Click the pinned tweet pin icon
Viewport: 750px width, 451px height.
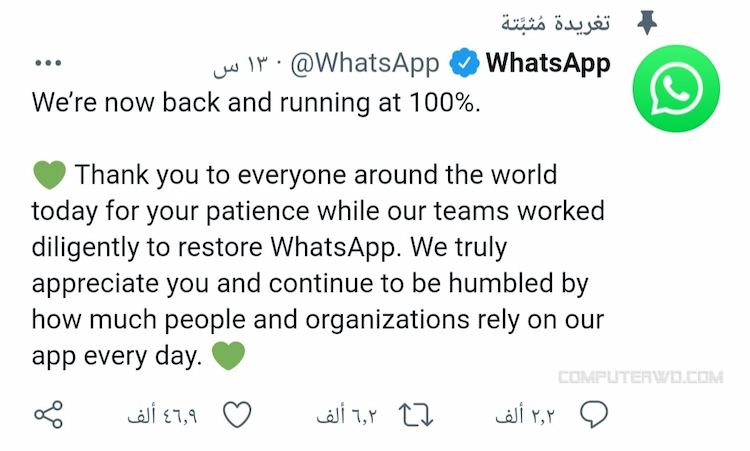click(647, 22)
